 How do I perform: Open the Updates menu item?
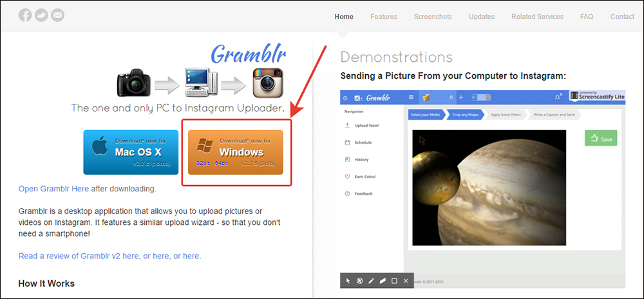coord(482,17)
